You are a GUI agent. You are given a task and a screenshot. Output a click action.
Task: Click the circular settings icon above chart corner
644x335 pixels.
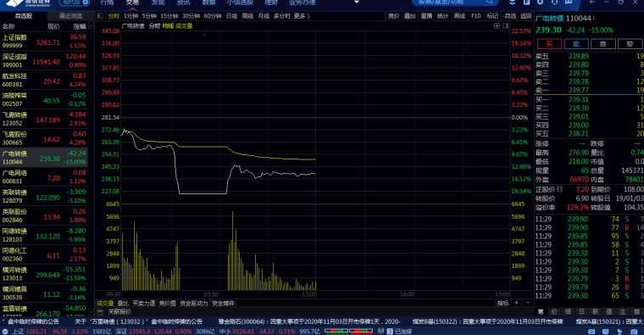(x=497, y=26)
